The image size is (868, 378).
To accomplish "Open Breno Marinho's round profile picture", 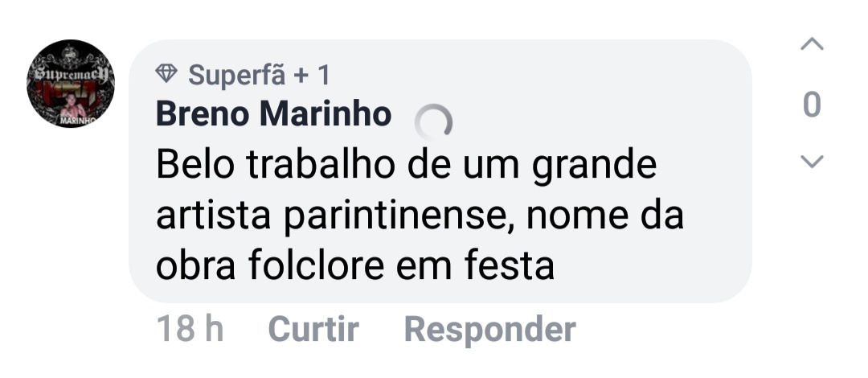I will click(72, 84).
